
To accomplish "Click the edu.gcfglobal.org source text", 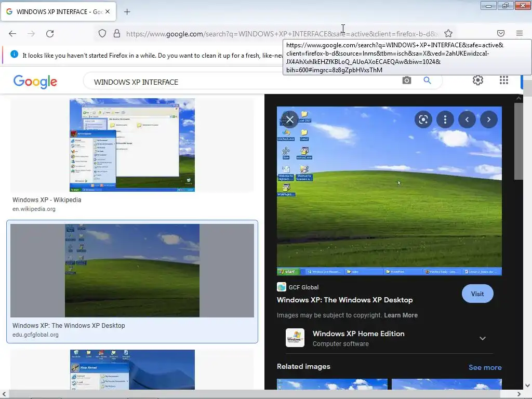I will coord(35,335).
